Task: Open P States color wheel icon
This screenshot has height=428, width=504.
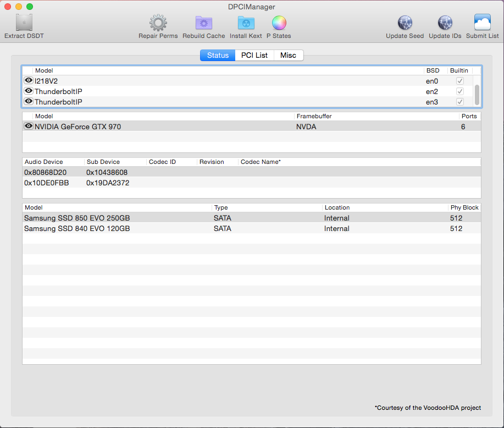Action: click(x=279, y=23)
